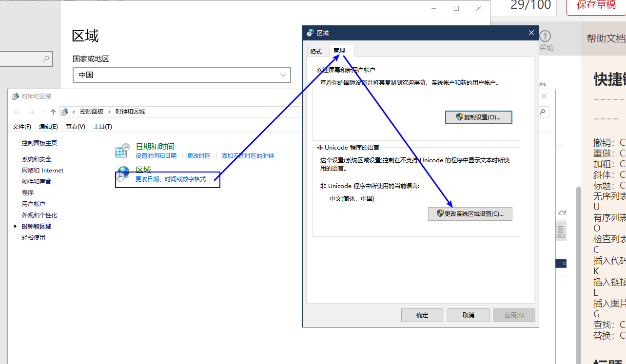Viewport: 626px width, 364px height.
Task: Click the greyed 应用(A) button
Action: click(x=514, y=315)
